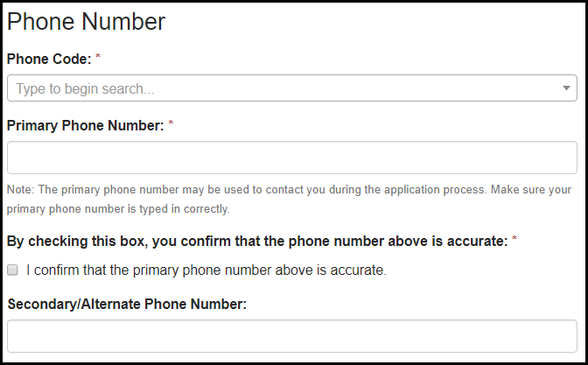
Task: Click the 'Type to begin search...' placeholder text
Action: 85,88
